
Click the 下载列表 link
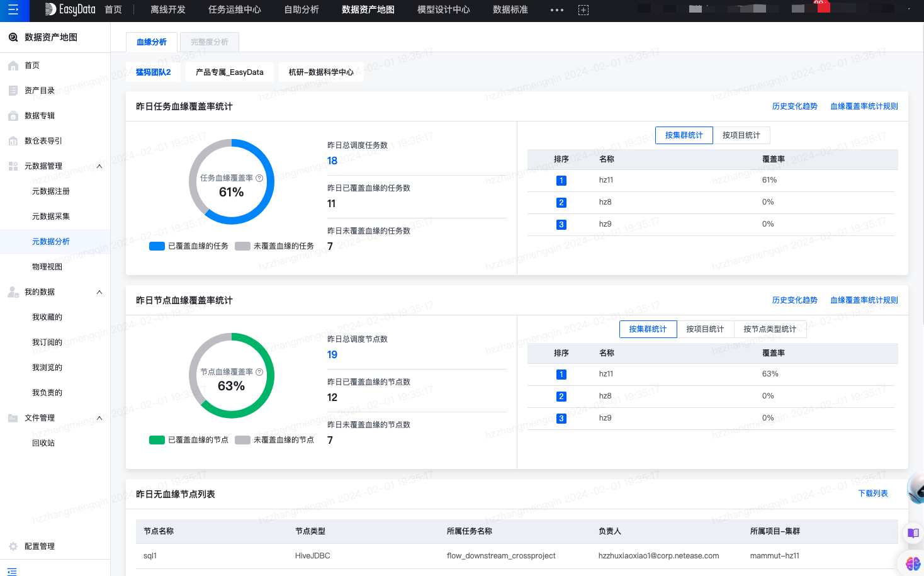coord(872,494)
